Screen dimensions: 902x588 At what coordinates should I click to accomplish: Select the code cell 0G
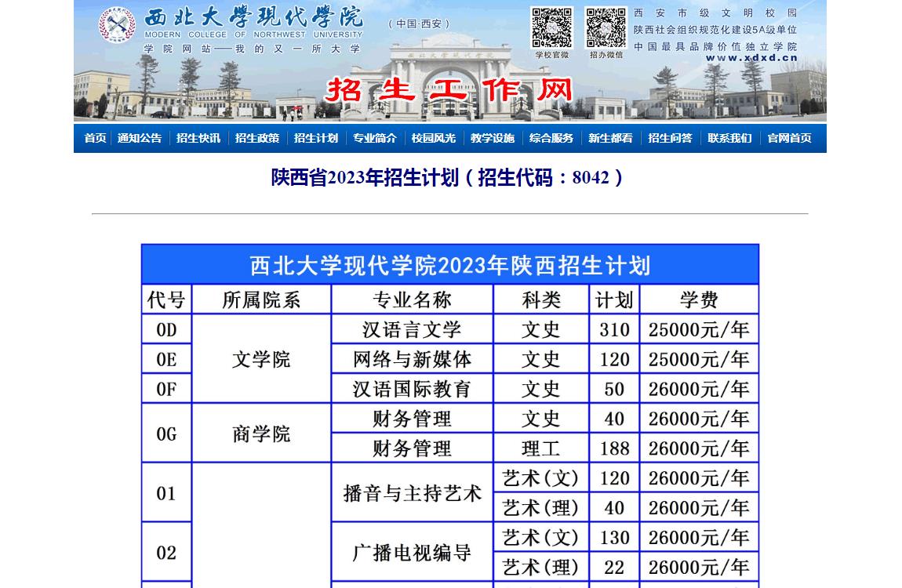(166, 434)
